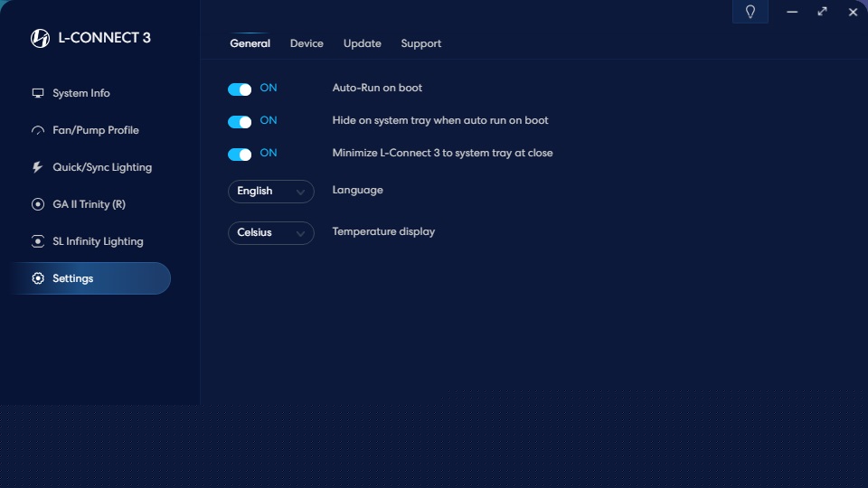Click the 'Minimize L-Connect 3 to system tray at close' label
Image resolution: width=868 pixels, height=488 pixels.
click(442, 154)
